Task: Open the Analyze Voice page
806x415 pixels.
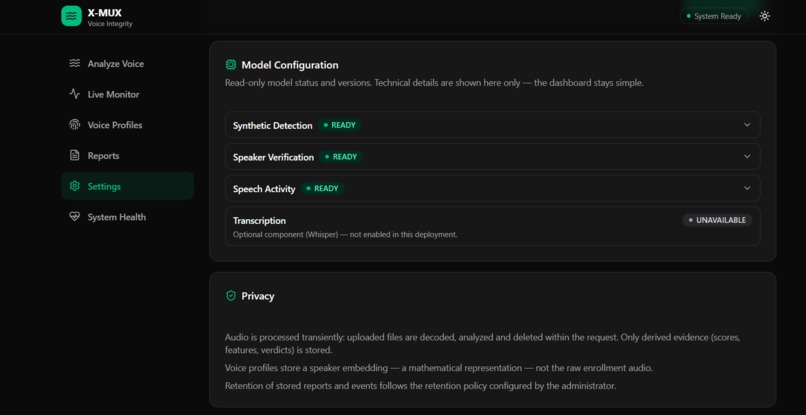Action: [127, 64]
